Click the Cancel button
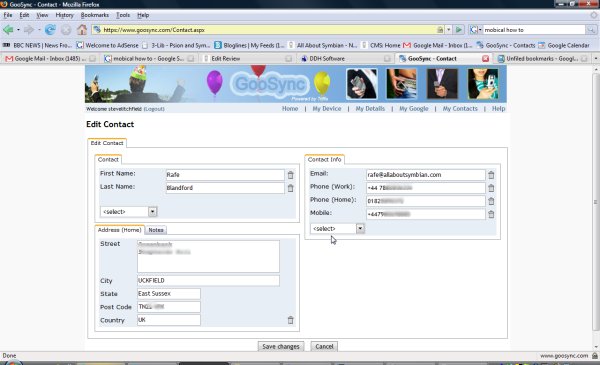The width and height of the screenshot is (600, 365). coord(324,346)
